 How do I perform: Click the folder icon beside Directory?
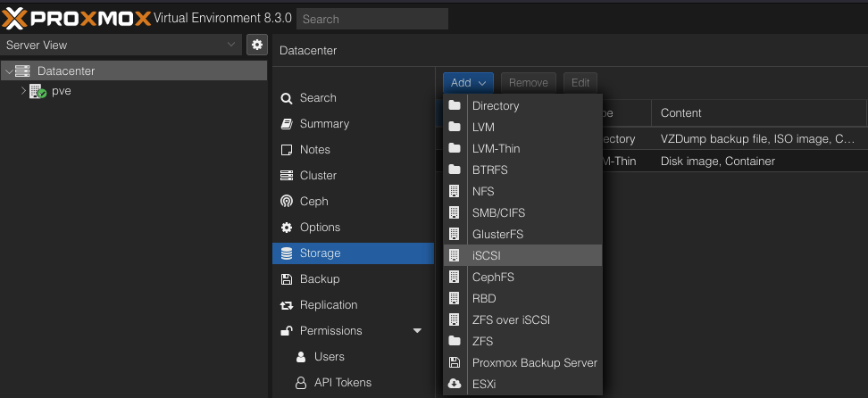pyautogui.click(x=455, y=105)
